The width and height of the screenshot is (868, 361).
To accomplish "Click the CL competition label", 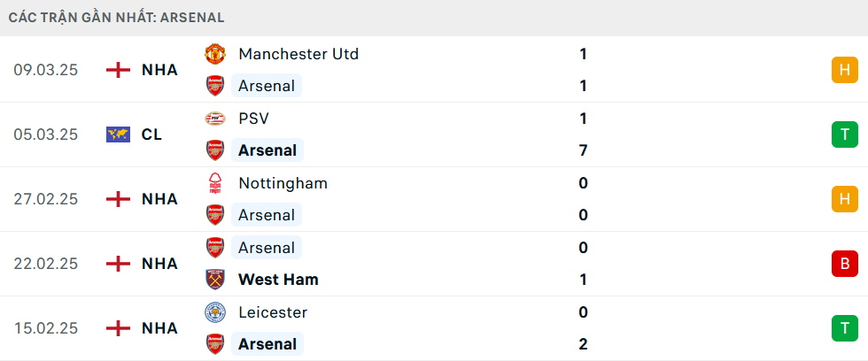I will 151,134.
